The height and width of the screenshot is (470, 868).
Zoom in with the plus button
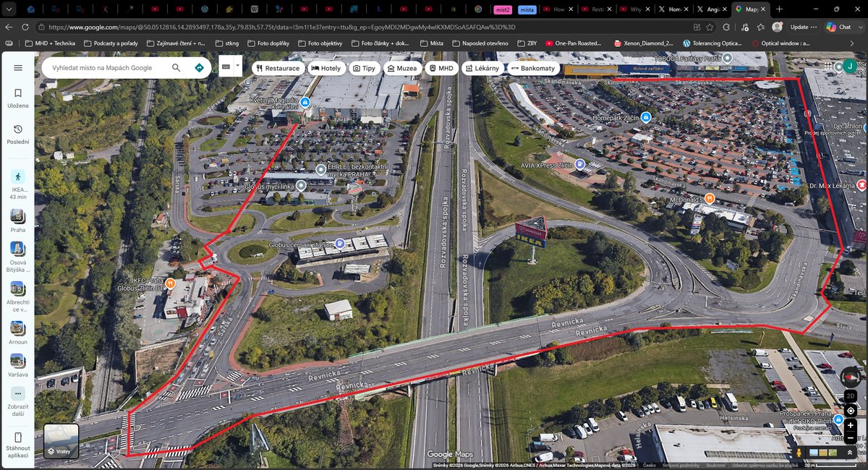tap(851, 425)
